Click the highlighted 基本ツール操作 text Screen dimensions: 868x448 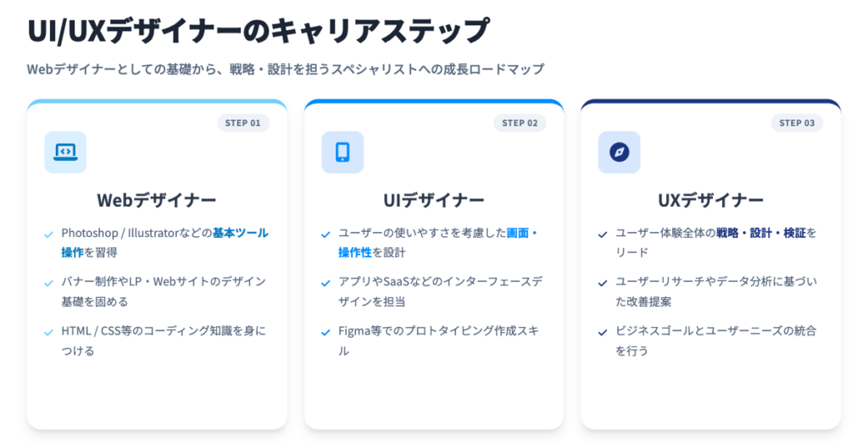point(240,233)
